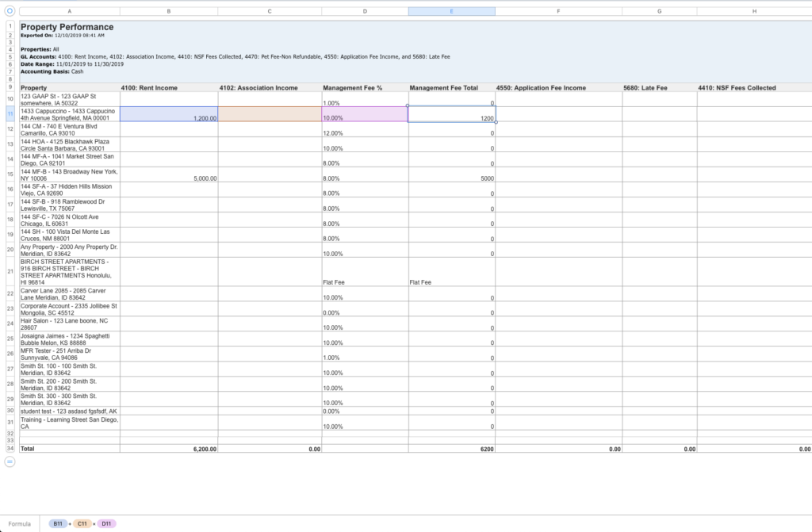The image size is (812, 532).
Task: Select column D header
Action: pos(365,11)
